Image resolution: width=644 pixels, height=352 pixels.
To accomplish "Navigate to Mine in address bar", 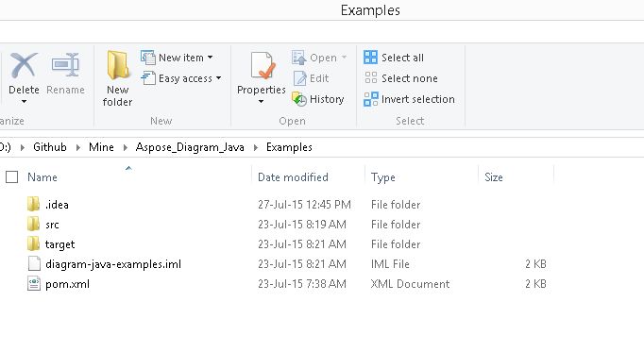I will click(x=101, y=147).
